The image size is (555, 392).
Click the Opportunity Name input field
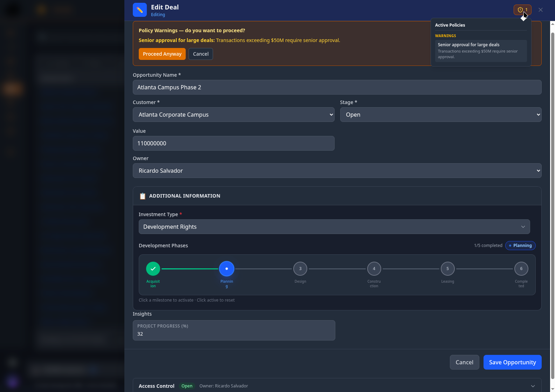coord(337,87)
